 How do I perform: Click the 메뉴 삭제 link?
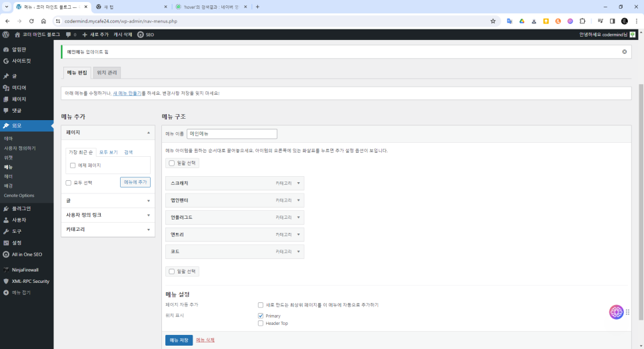pos(205,340)
